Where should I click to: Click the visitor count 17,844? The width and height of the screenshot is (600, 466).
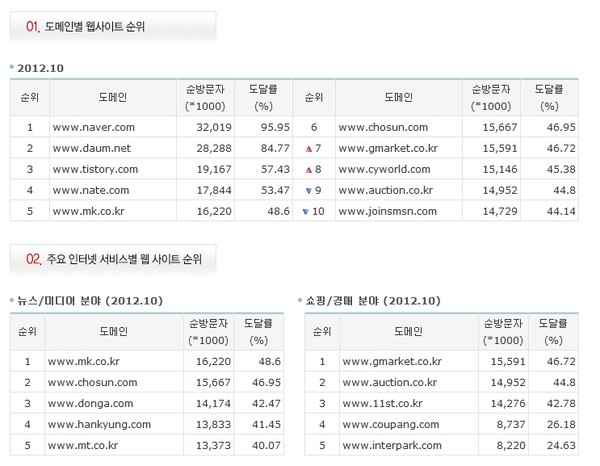click(x=214, y=190)
